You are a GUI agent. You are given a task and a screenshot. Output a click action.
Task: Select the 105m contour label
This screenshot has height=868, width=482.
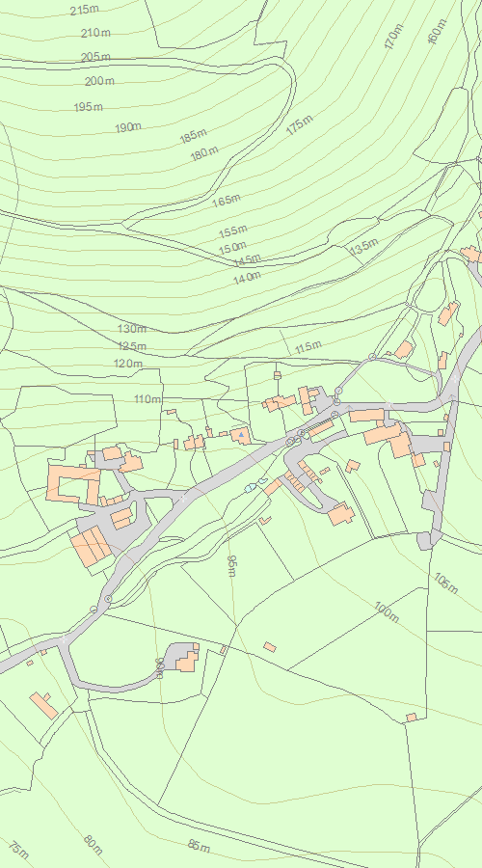coord(446,583)
